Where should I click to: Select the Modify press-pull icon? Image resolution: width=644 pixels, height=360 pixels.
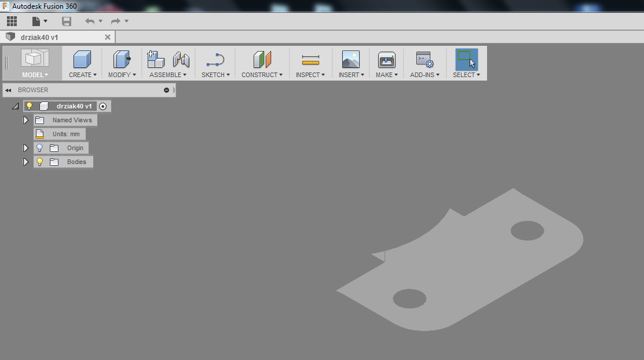[x=122, y=60]
